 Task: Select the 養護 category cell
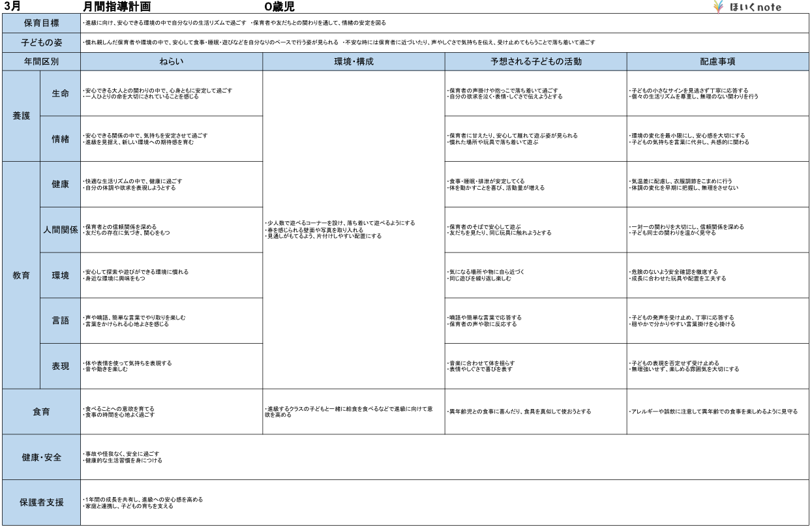point(21,115)
